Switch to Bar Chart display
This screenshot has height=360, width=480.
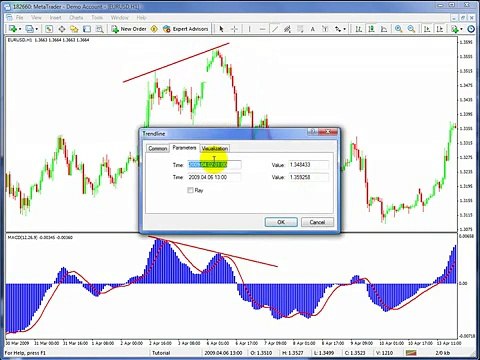coord(359,29)
